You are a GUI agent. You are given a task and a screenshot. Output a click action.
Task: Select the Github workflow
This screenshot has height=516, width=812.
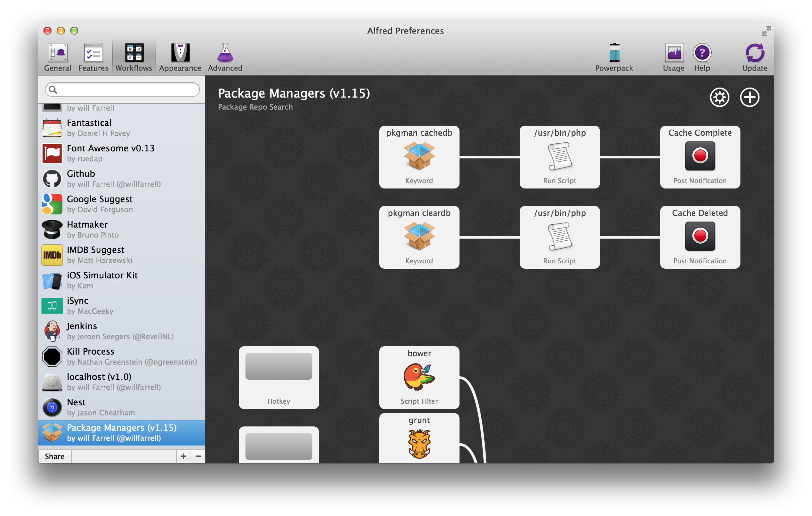pos(122,179)
